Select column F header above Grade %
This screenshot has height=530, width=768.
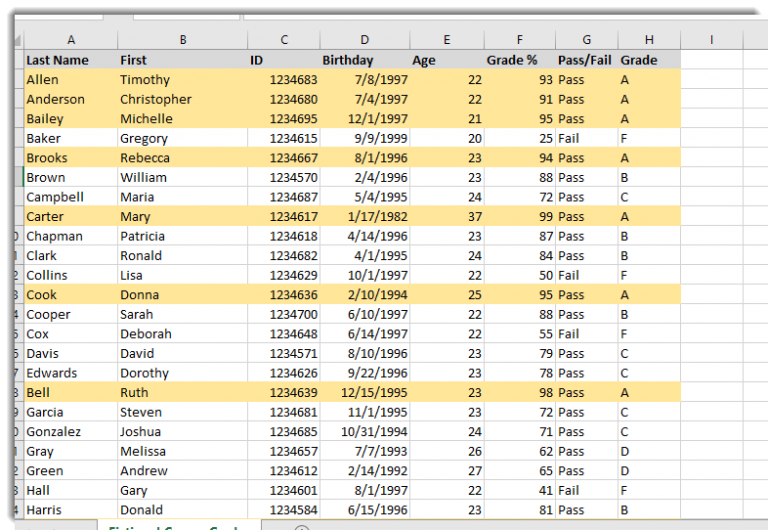pos(519,39)
